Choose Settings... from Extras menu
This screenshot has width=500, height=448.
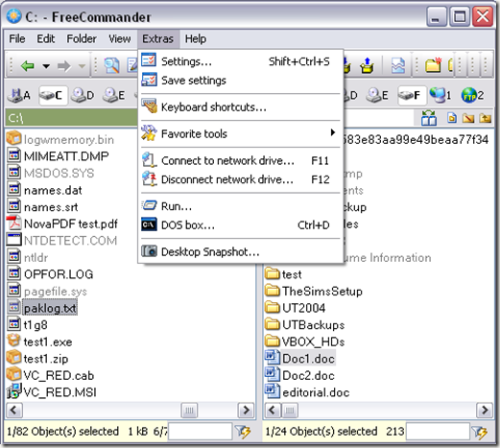click(x=241, y=61)
